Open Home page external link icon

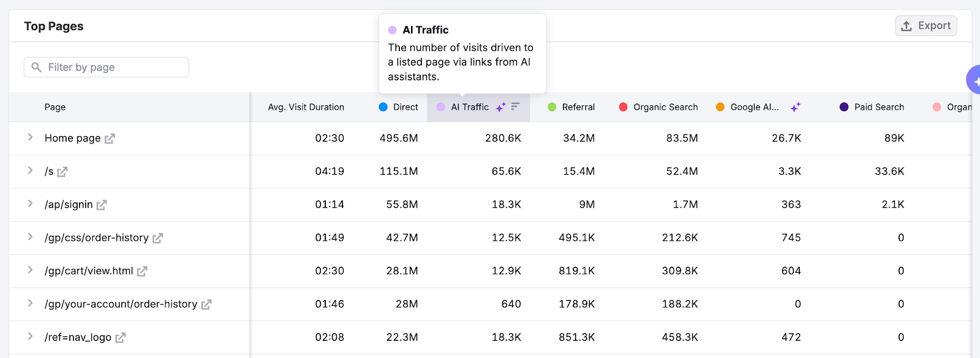click(x=110, y=139)
